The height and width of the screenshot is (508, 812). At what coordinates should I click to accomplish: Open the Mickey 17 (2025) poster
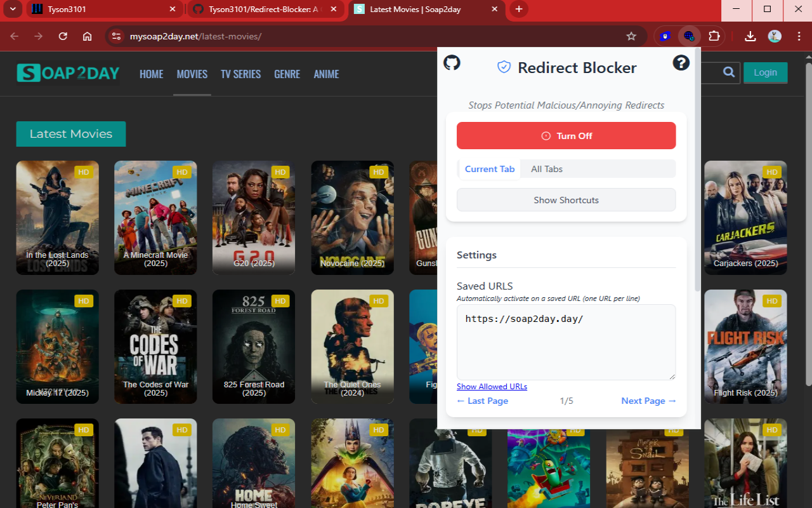(x=57, y=347)
